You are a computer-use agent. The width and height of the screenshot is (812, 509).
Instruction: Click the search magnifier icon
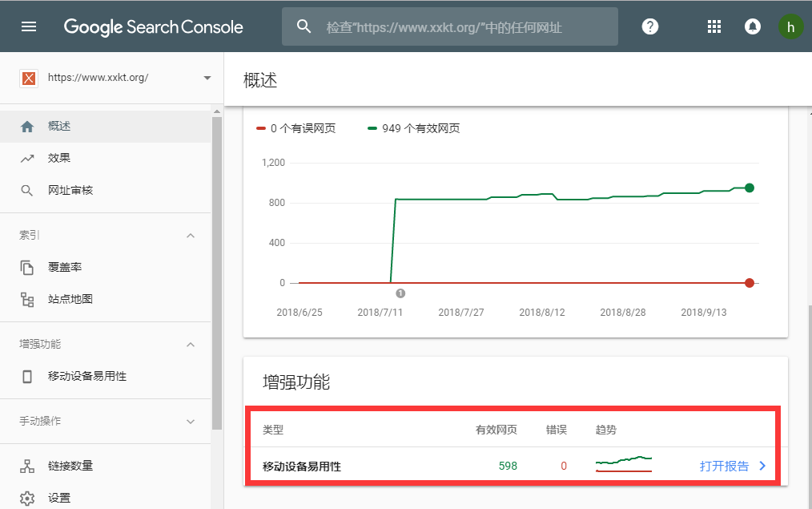(304, 26)
